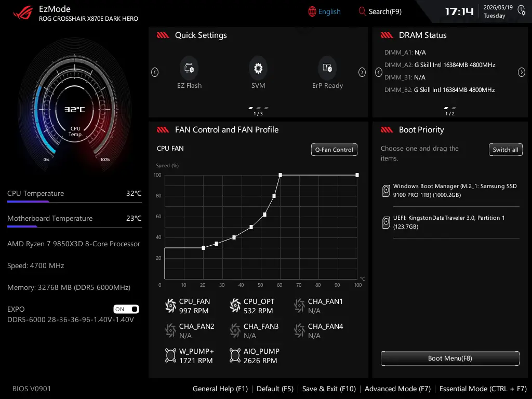
Task: Choose Save & Exit (F10)
Action: (x=329, y=389)
